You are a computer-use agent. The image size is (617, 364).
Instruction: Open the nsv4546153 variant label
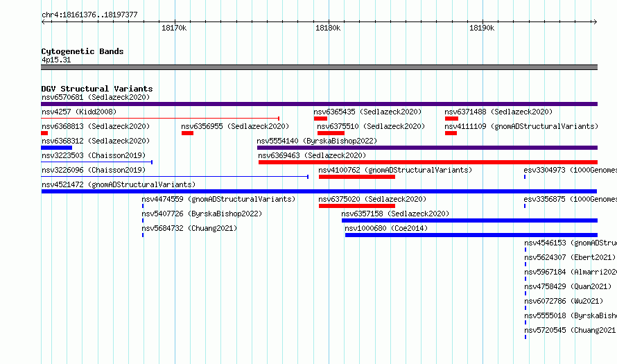(571, 243)
